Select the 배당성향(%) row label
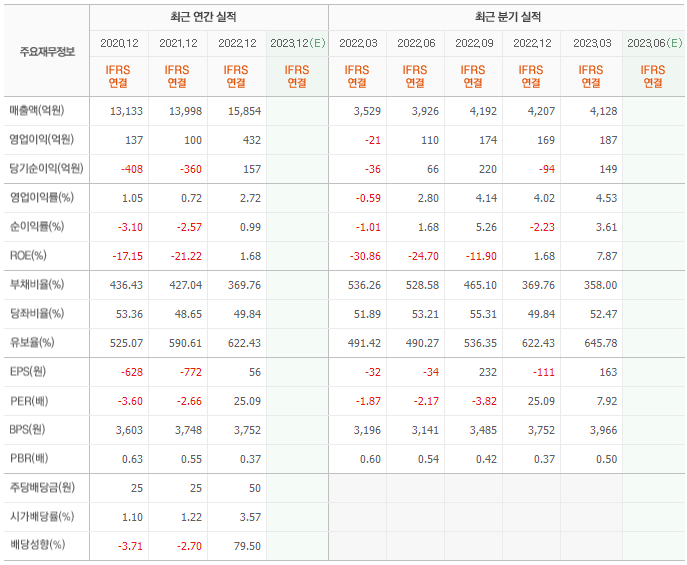Screen dimensions: 687x565 (37, 545)
